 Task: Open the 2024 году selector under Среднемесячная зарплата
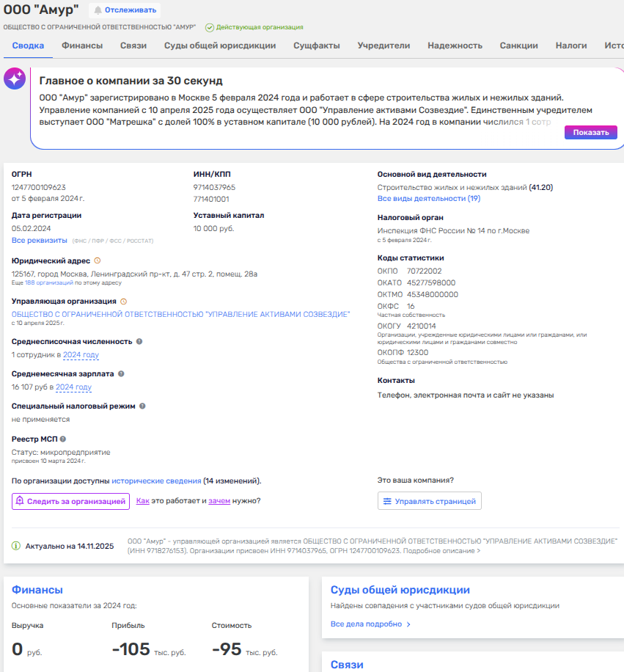click(73, 387)
